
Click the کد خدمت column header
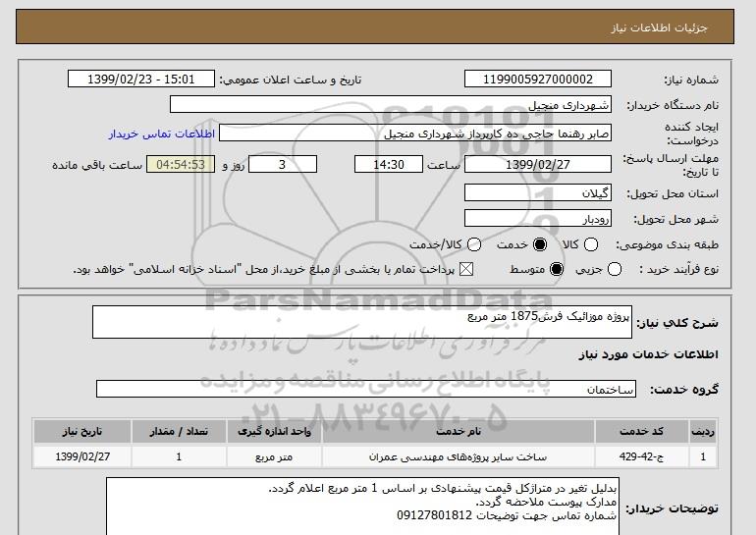(642, 431)
